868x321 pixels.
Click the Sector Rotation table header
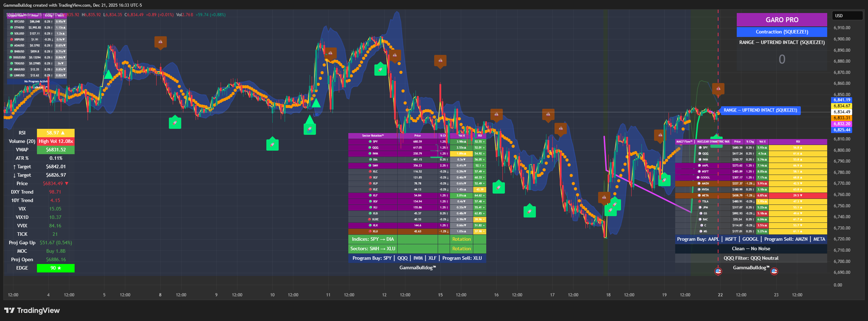point(417,136)
